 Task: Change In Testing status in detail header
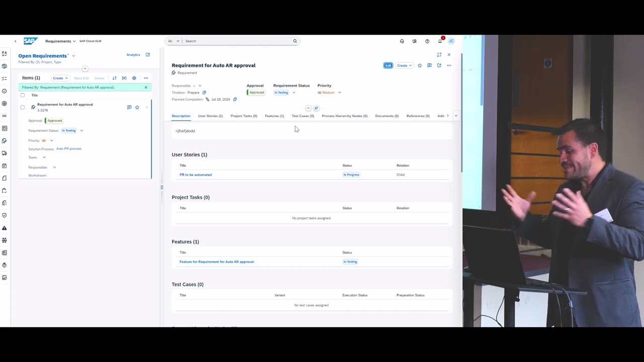pyautogui.click(x=294, y=93)
